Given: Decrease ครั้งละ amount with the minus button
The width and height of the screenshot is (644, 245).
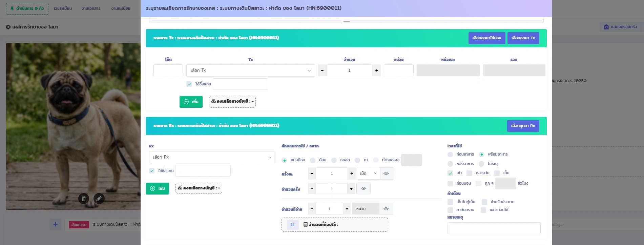Looking at the screenshot, I should (x=312, y=173).
